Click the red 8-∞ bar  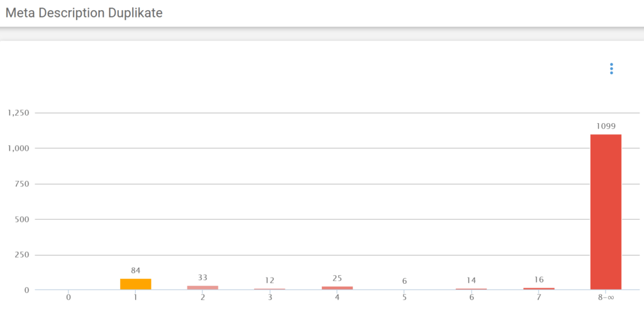click(606, 212)
